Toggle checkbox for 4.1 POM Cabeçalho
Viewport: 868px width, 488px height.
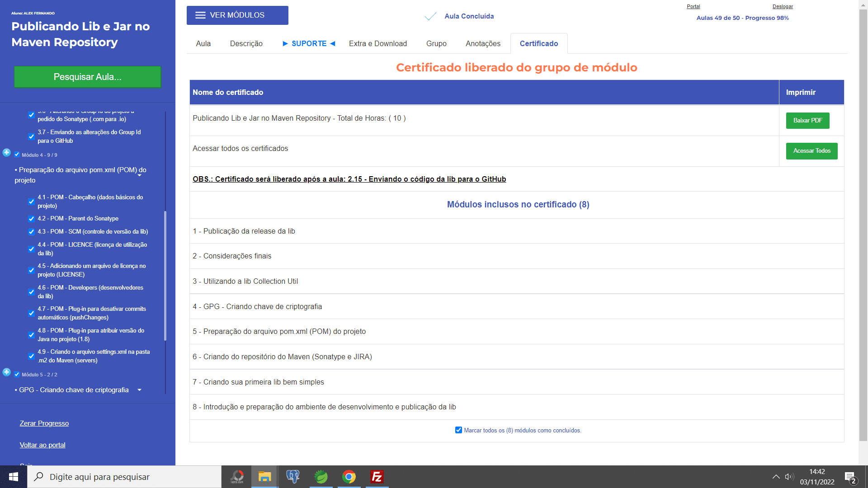[31, 202]
